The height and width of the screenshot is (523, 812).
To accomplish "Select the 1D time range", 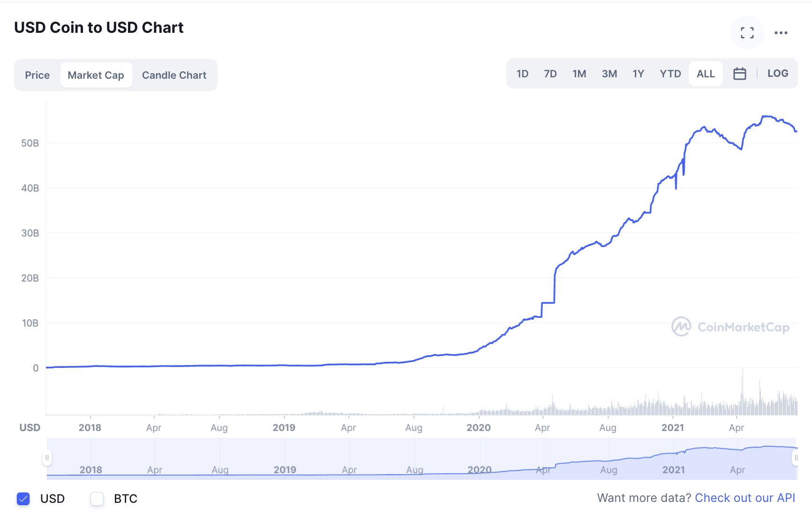I will coord(522,73).
